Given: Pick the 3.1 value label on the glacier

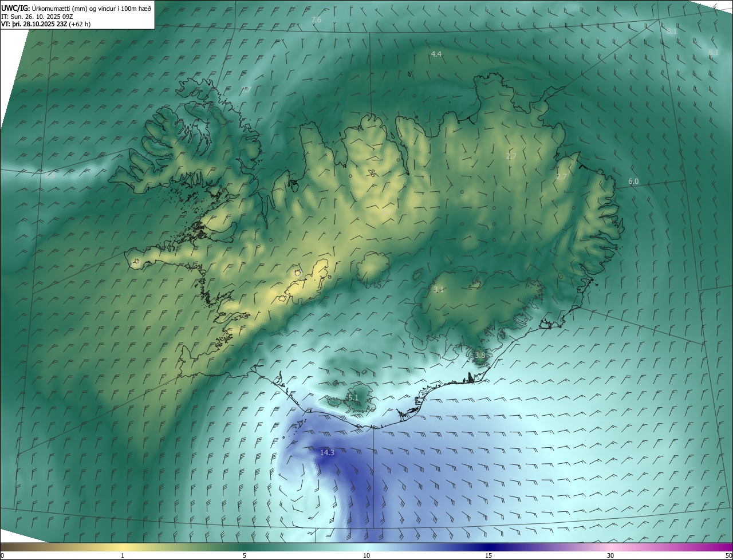Looking at the screenshot, I should pos(439,290).
